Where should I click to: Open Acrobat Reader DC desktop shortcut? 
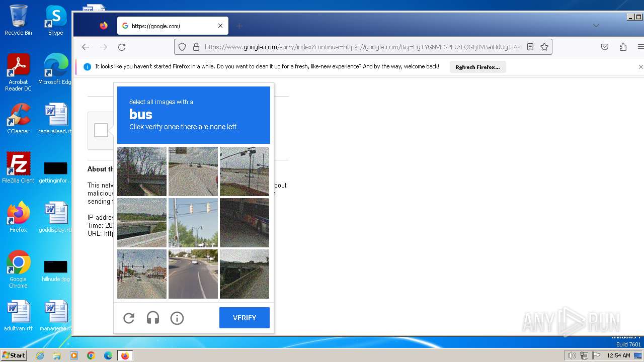point(18,72)
